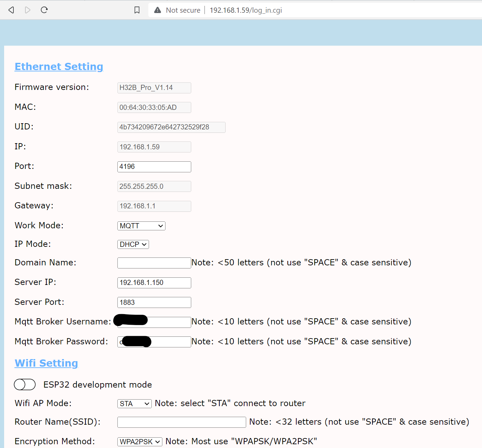Click the Port field containing 4196
482x448 pixels.
154,167
